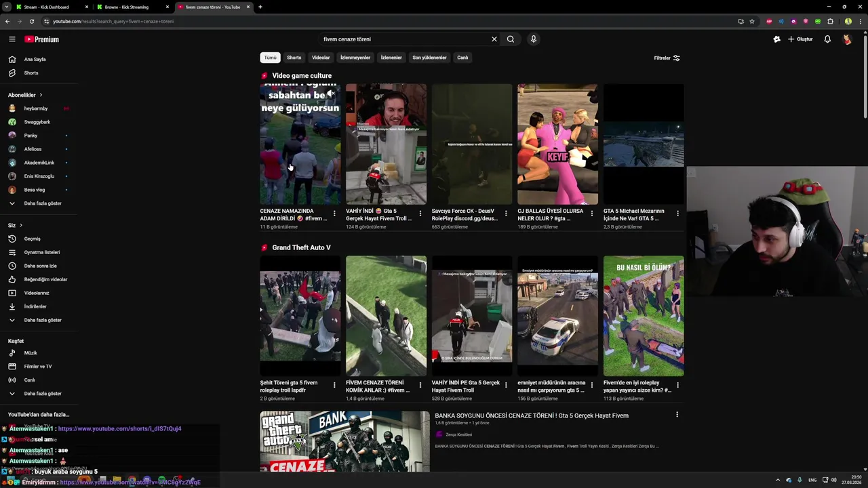Open Daha sonra izle in the sidebar
This screenshot has height=488, width=868.
tap(41, 266)
